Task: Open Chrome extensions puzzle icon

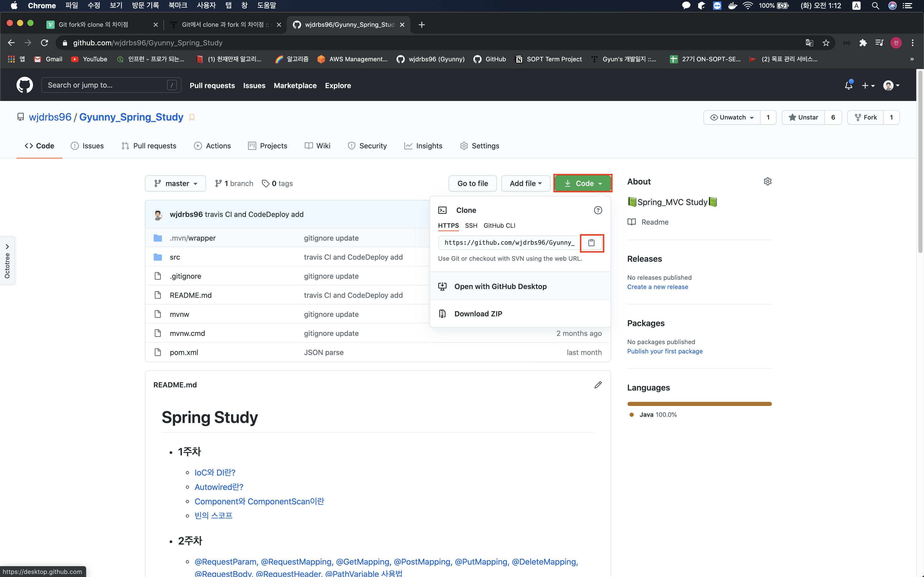Action: [x=863, y=43]
